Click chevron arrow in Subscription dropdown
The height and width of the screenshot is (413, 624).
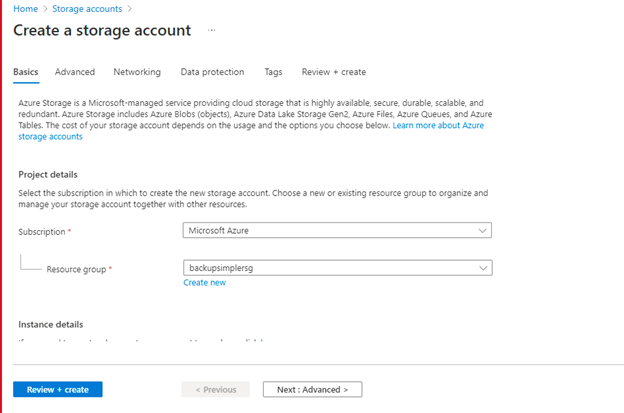483,231
